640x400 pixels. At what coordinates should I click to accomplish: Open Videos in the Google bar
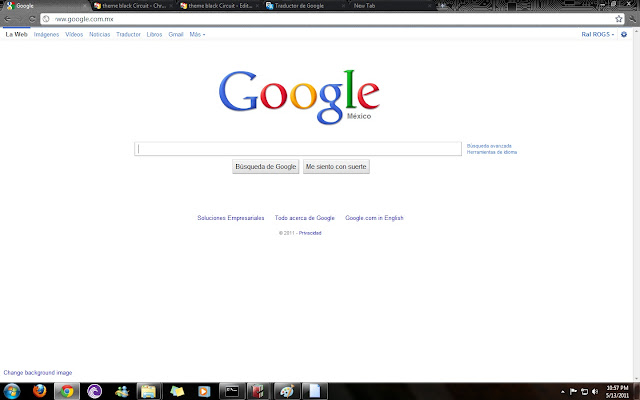74,34
